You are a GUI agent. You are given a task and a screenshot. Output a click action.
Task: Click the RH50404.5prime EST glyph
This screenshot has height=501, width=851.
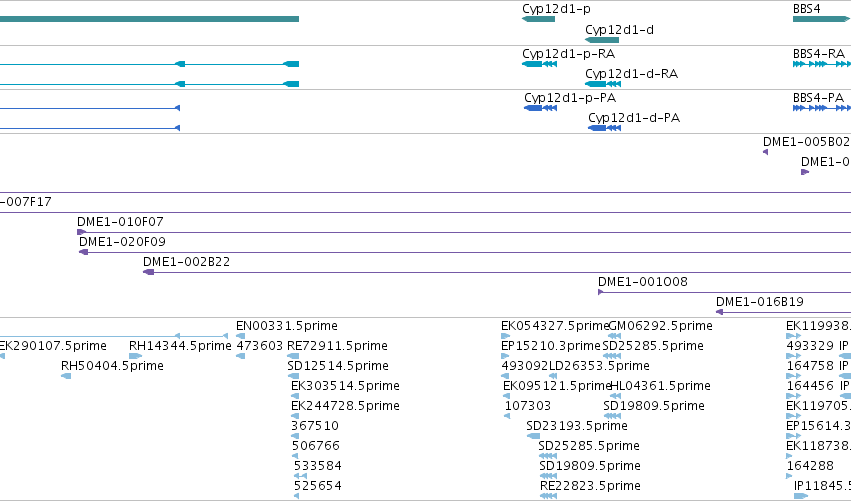point(66,376)
